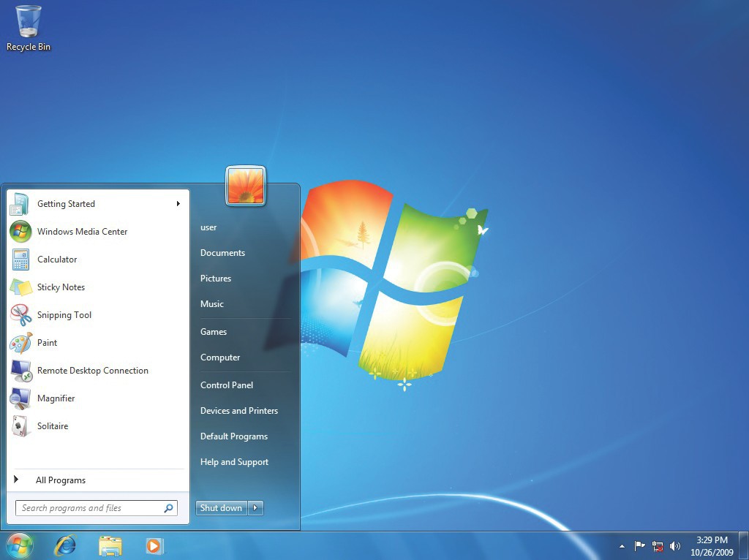
Task: Click the Search programs and files box
Action: (x=88, y=508)
